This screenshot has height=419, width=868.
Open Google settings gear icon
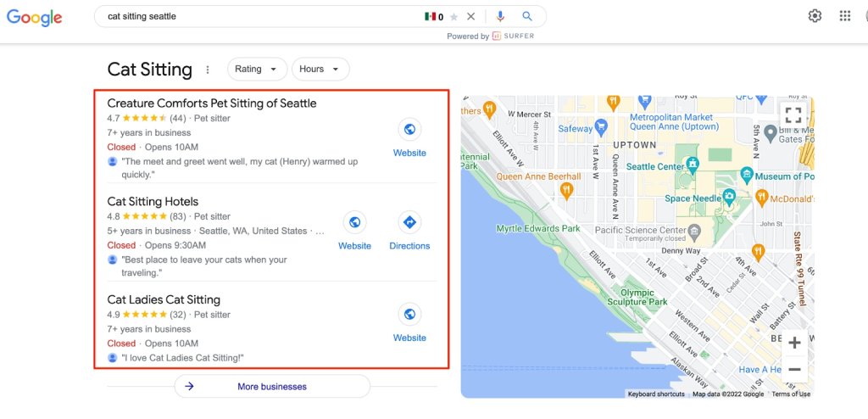pos(815,16)
